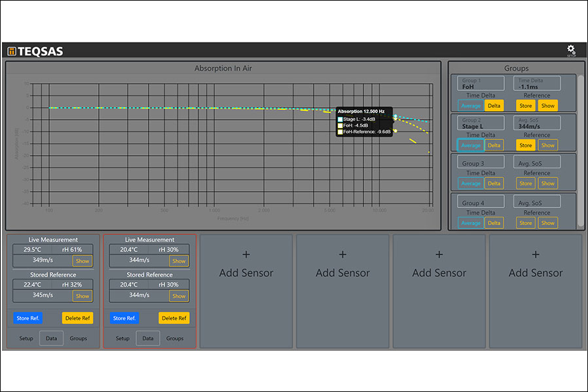Add sensor in the fifth sensor card

[439, 291]
